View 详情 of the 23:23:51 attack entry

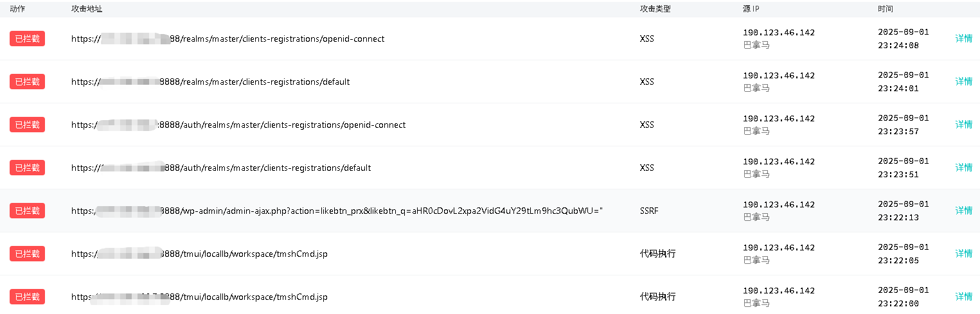pos(963,168)
